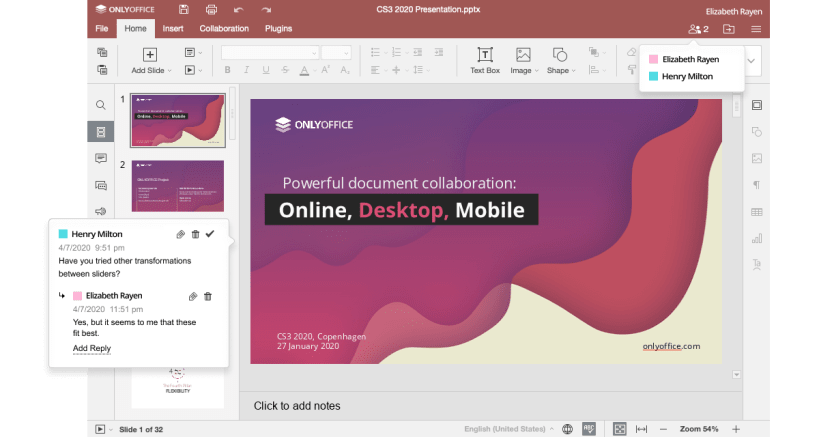Click the Add Reply link

[92, 348]
